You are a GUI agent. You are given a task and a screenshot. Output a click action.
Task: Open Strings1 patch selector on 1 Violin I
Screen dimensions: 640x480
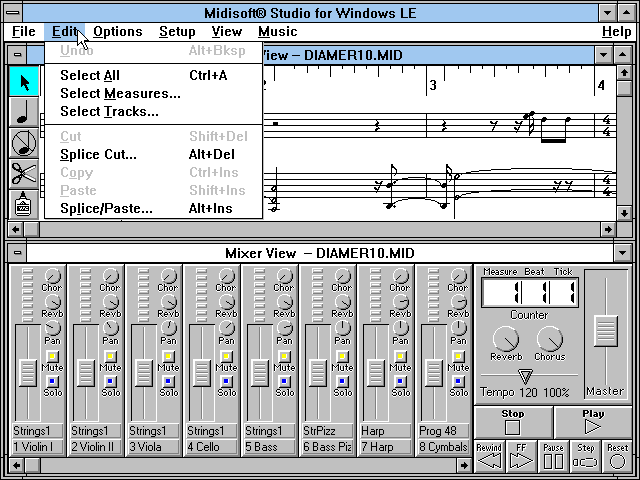pos(37,431)
